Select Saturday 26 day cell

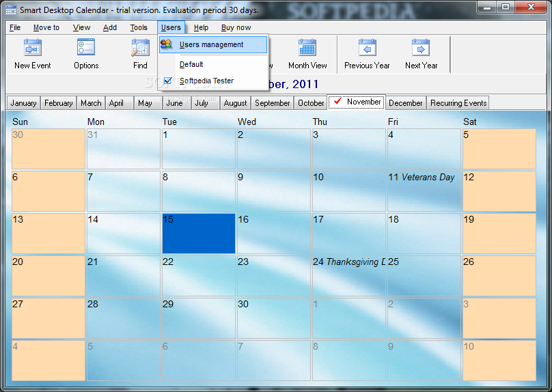499,276
